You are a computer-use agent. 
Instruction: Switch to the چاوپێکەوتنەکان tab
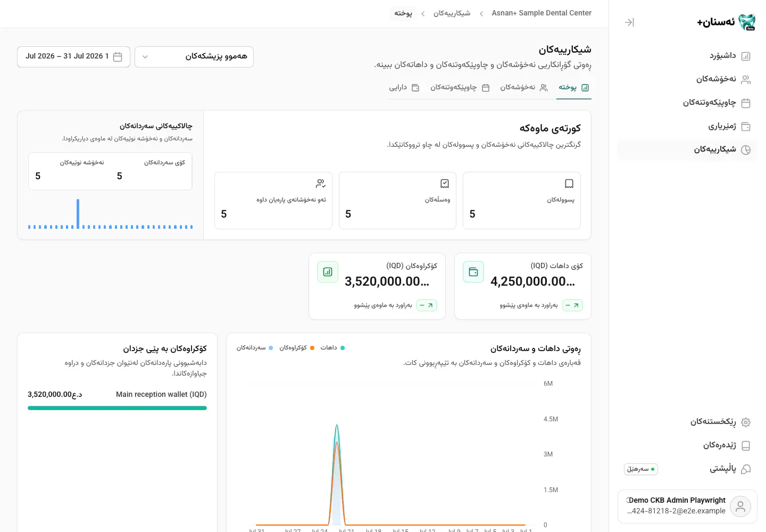pos(460,88)
